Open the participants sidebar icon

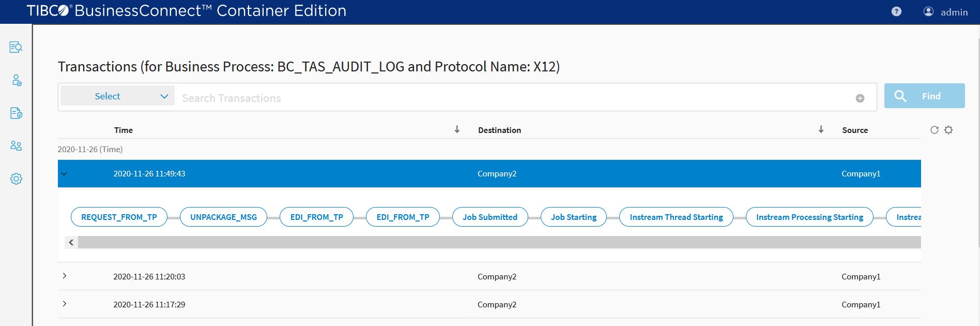pos(16,146)
